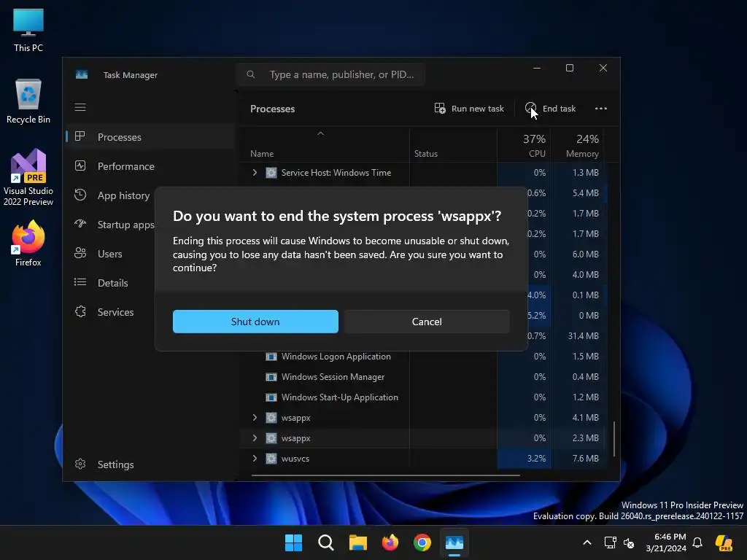Click the Users people icon
This screenshot has width=747, height=560.
[x=80, y=253]
